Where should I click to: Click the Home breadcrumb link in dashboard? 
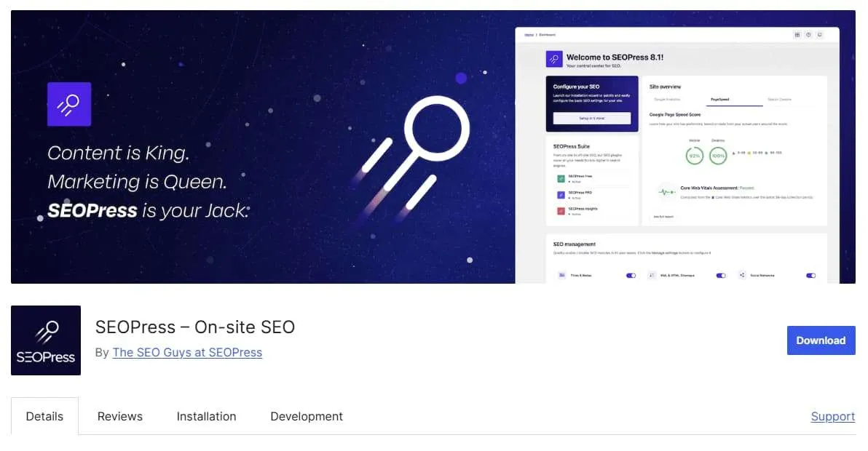tap(529, 35)
